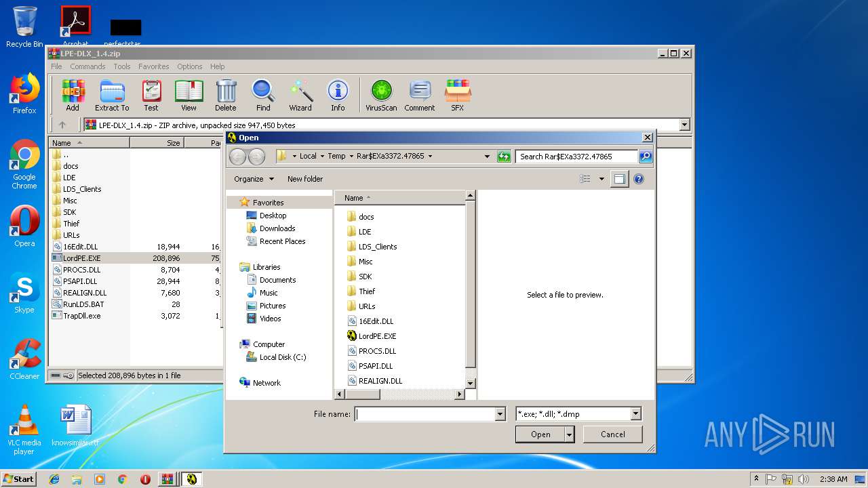Open the file type filter dropdown
Viewport: 868px width, 488px height.
click(635, 414)
